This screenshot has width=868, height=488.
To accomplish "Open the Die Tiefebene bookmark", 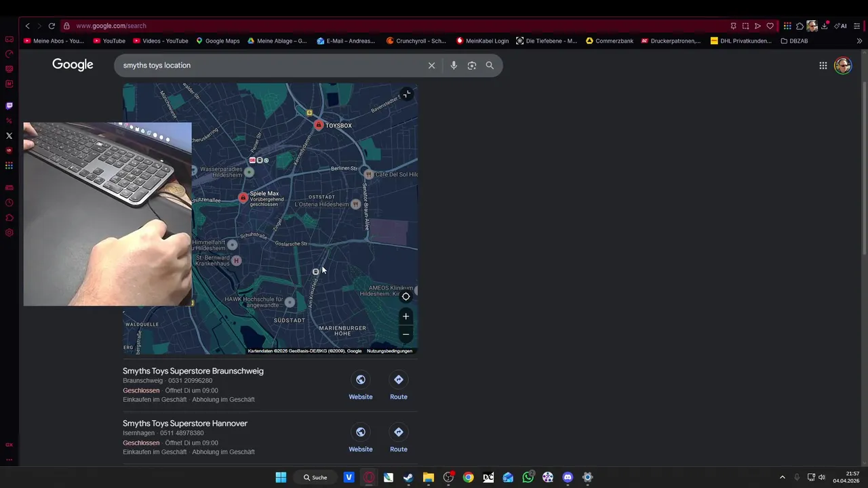I will pos(547,41).
